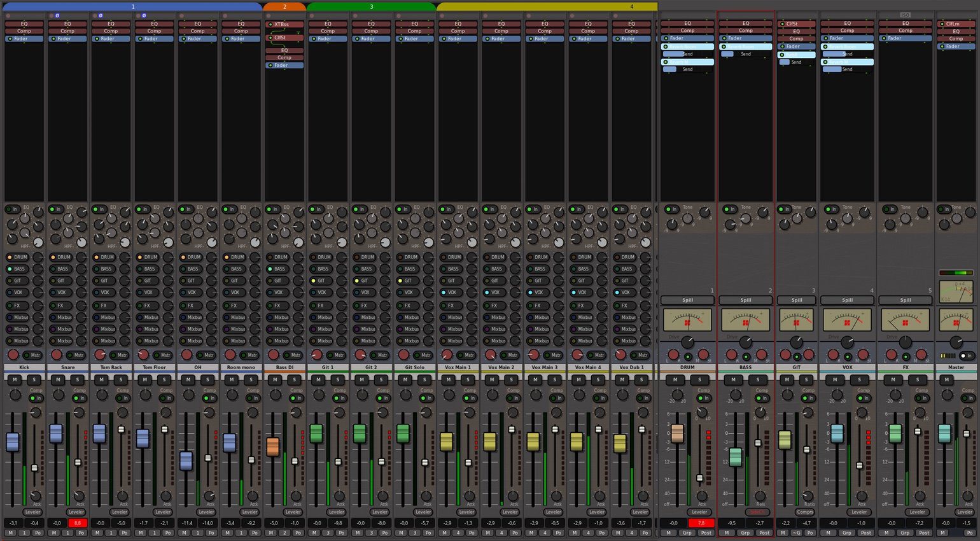Solo the FX bus
This screenshot has width=980, height=541.
point(918,379)
